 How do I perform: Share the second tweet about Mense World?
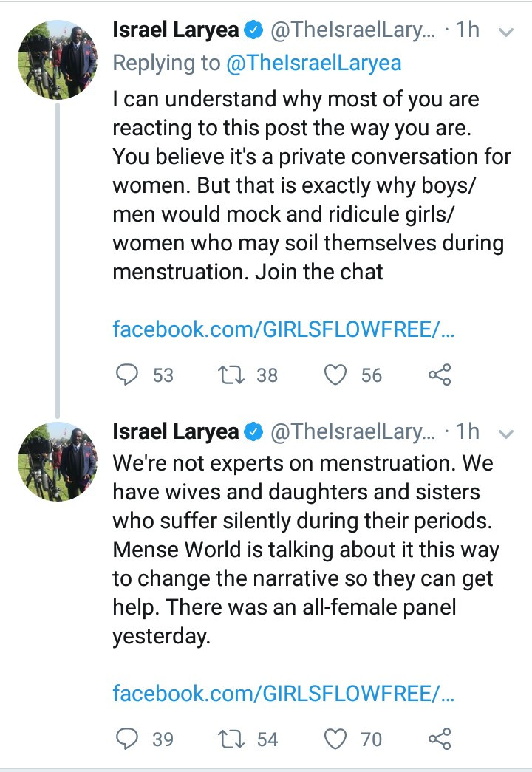pos(440,739)
